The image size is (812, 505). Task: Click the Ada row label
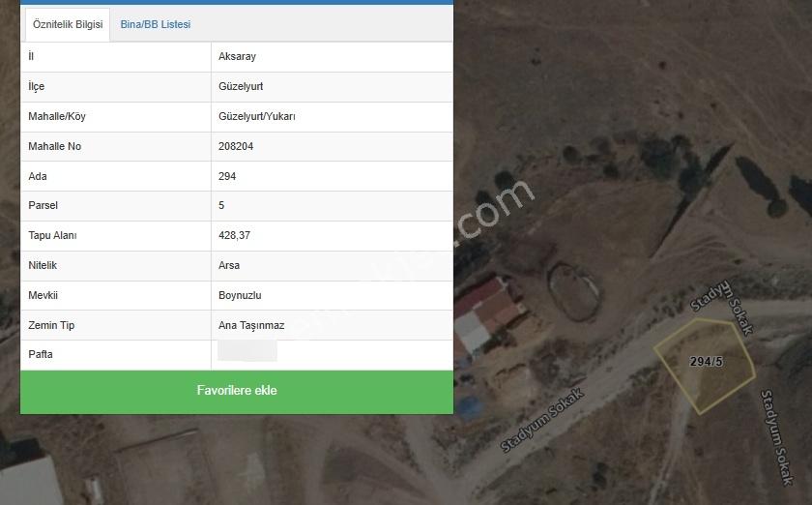point(38,176)
